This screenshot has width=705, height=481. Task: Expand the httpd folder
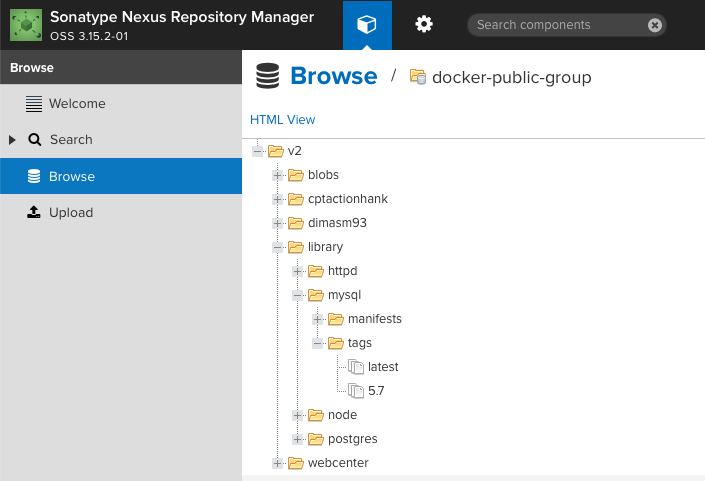tap(297, 271)
